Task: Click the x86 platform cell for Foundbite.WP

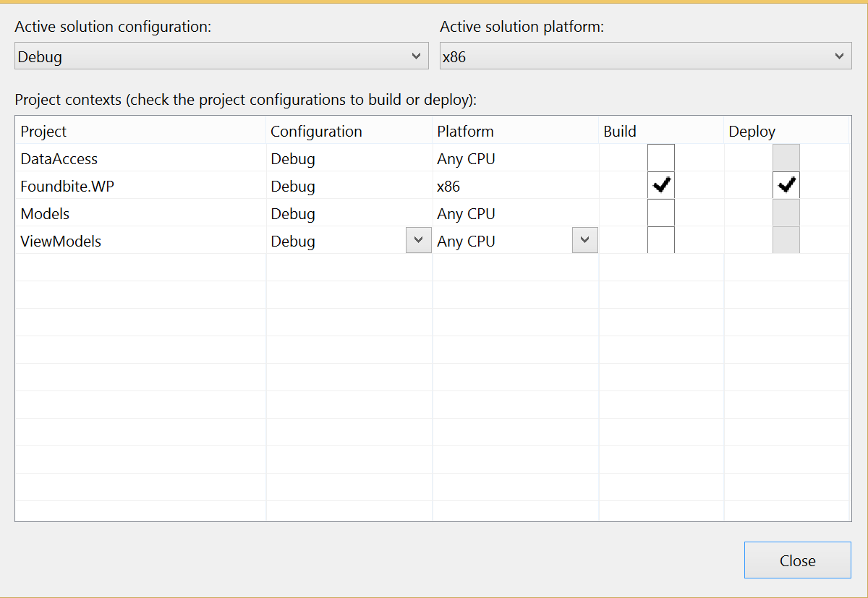Action: coord(448,187)
